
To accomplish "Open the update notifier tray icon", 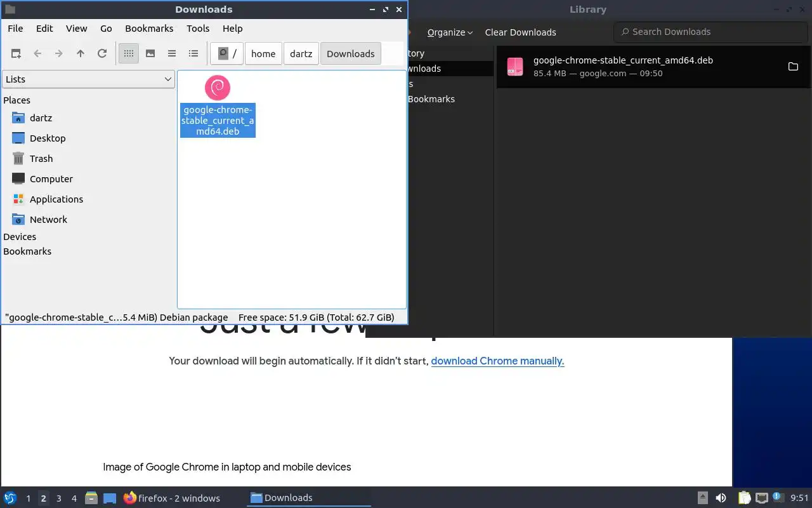I will 778,498.
